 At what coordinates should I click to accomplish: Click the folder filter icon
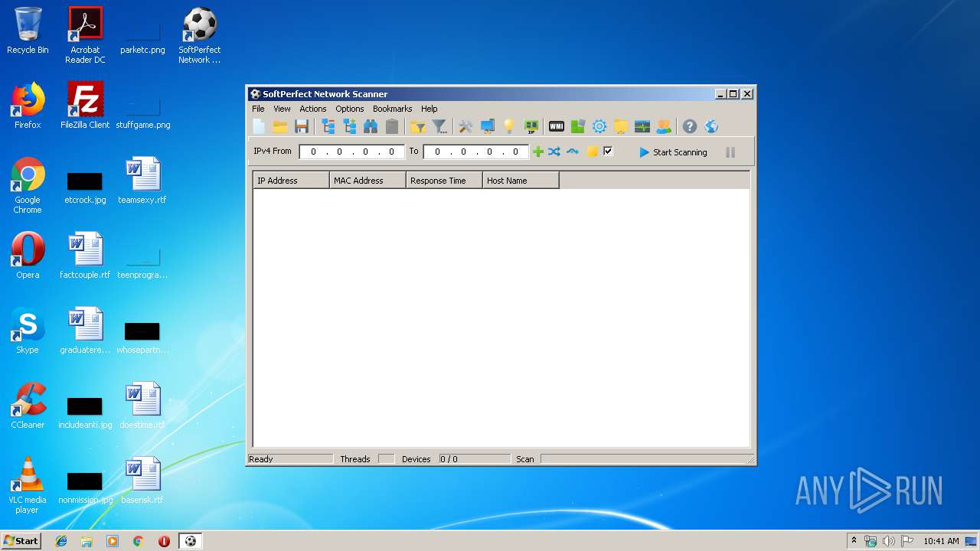pos(418,127)
